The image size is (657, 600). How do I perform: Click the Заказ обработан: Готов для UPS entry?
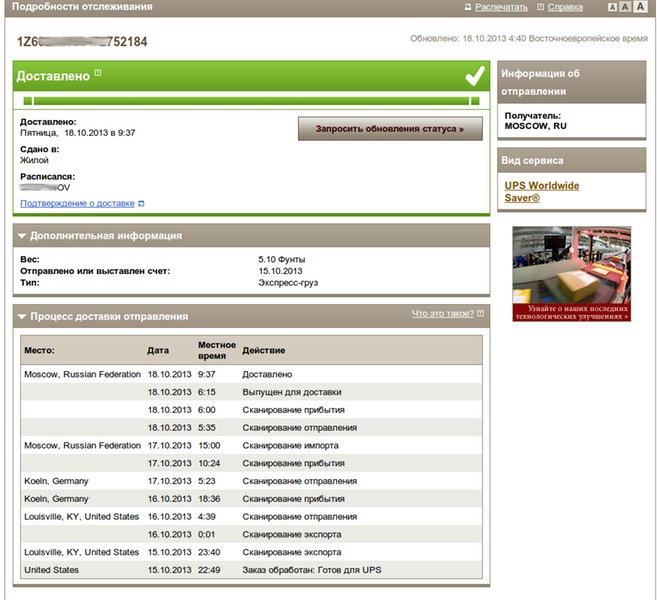click(x=312, y=570)
